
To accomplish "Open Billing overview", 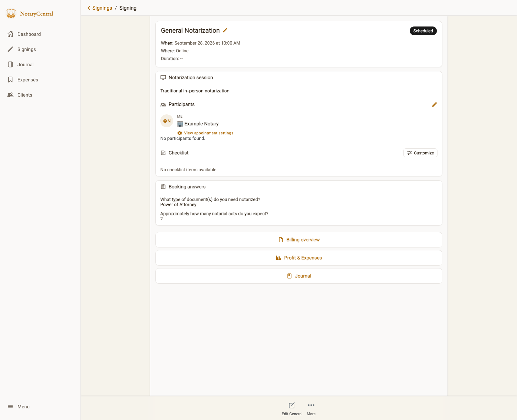I will 299,240.
